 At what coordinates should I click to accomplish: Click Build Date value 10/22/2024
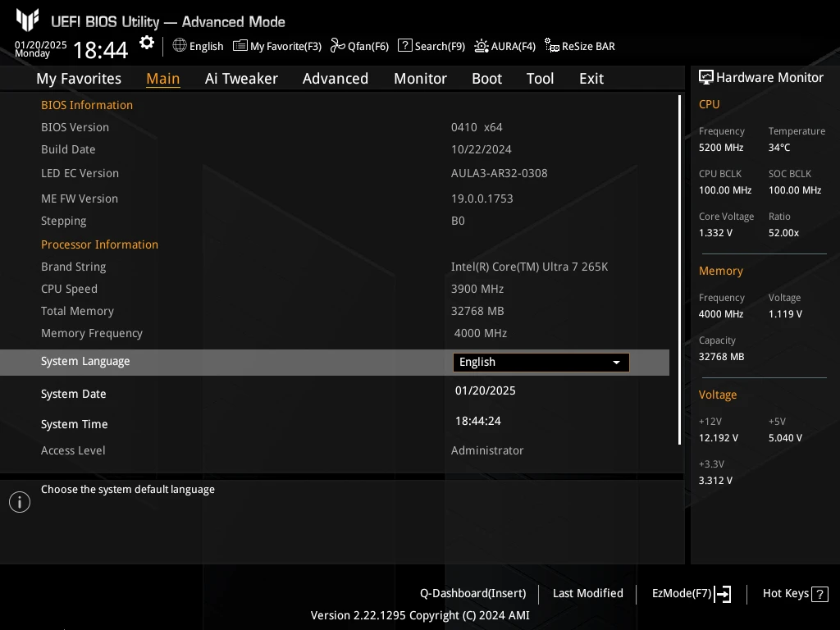[x=481, y=149]
